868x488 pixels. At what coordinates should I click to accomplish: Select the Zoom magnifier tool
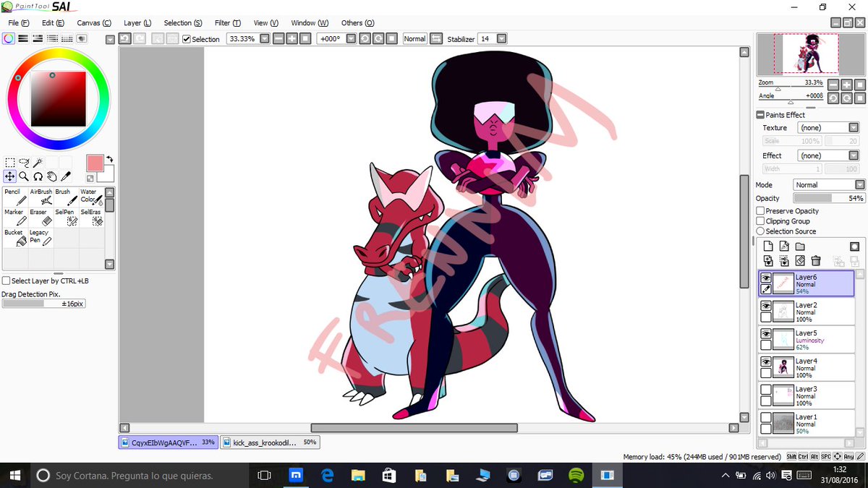(x=24, y=176)
